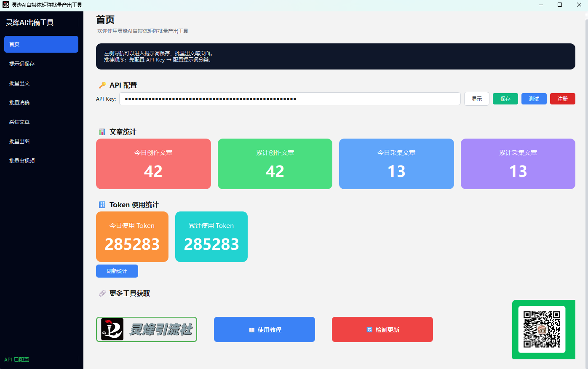Select 采集文章 in the sidebar
Image resolution: width=588 pixels, height=369 pixels.
pos(41,122)
